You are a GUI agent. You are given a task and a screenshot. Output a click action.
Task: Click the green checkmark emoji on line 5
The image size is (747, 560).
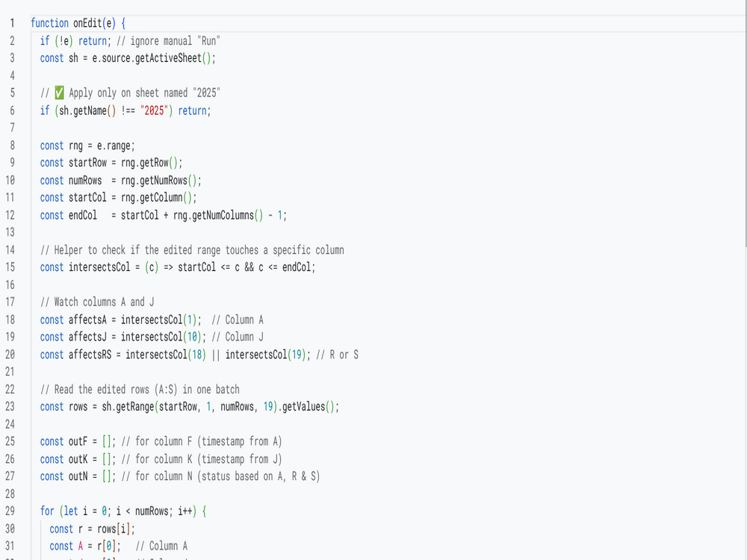[59, 93]
